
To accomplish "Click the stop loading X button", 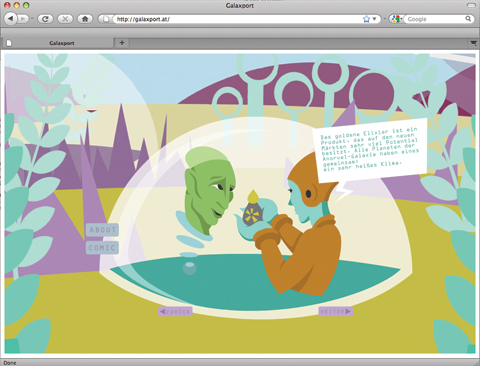I will pos(65,19).
